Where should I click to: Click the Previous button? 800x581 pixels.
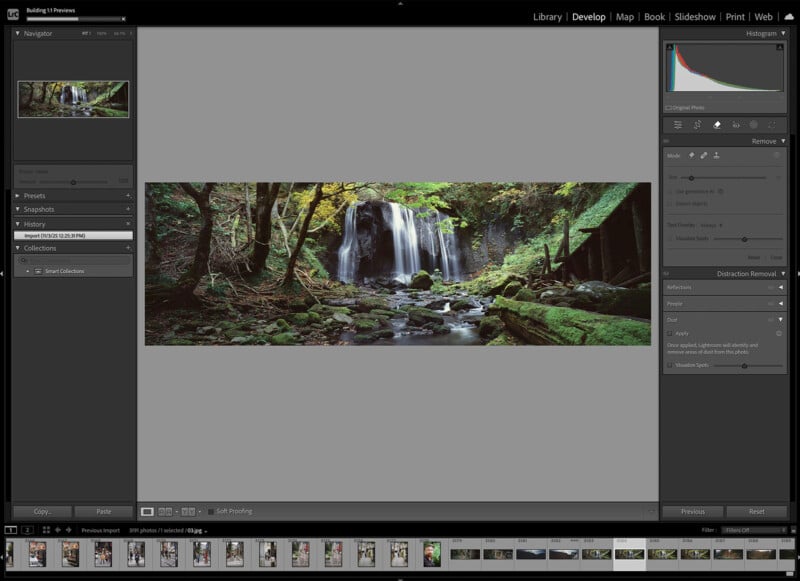click(692, 510)
